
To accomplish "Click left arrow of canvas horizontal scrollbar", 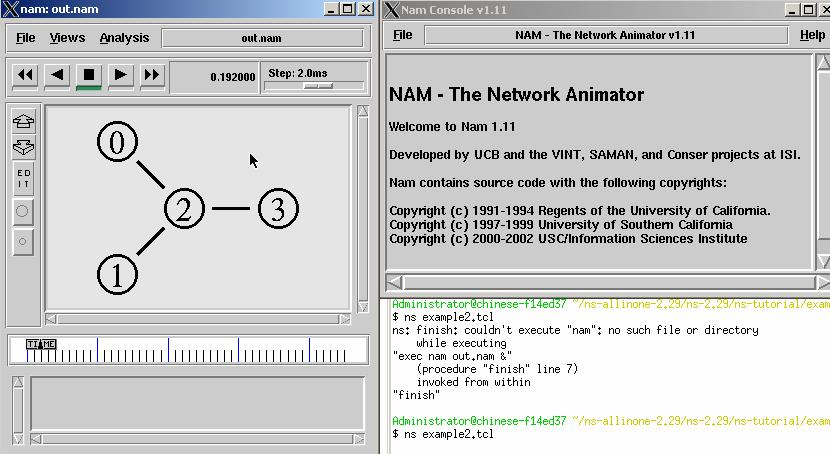I will [x=51, y=320].
